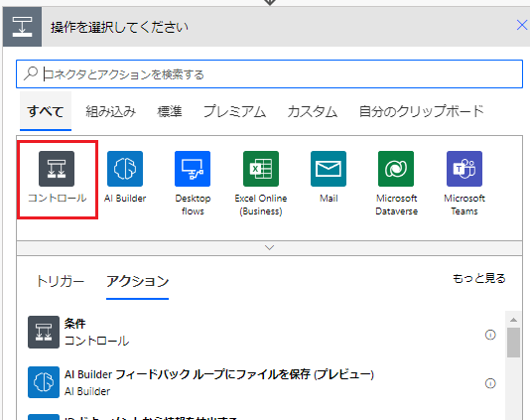Select the 条件 action

click(x=262, y=332)
